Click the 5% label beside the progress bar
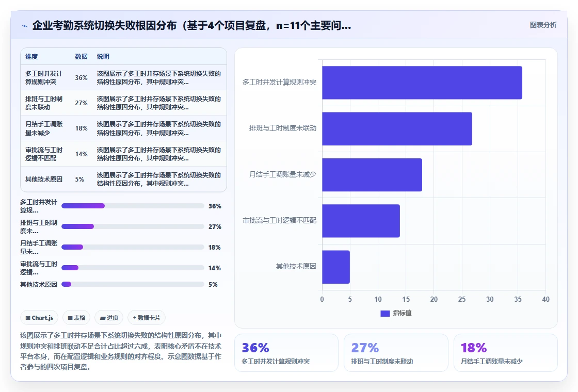This screenshot has height=392, width=578. [213, 284]
